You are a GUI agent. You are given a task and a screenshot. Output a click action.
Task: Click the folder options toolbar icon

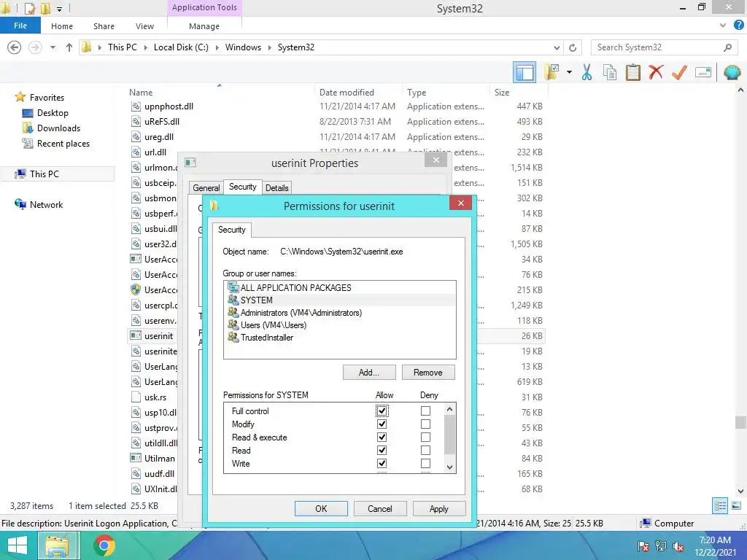(551, 72)
